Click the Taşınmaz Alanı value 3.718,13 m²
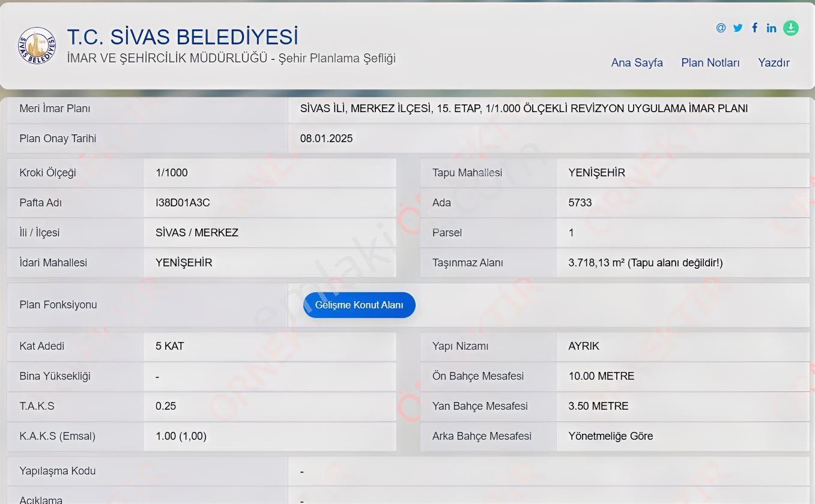Viewport: 815px width, 504px height. pyautogui.click(x=645, y=263)
